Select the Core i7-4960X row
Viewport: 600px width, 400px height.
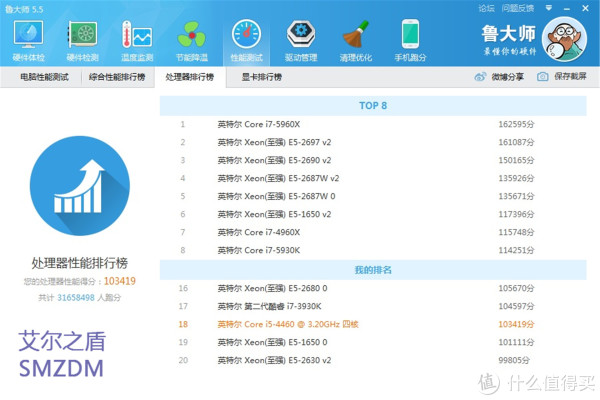point(373,232)
